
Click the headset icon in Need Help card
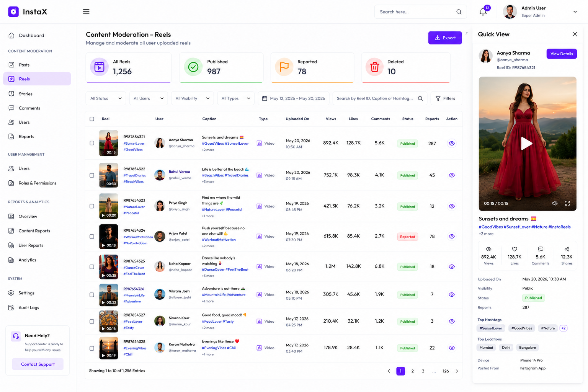16,336
